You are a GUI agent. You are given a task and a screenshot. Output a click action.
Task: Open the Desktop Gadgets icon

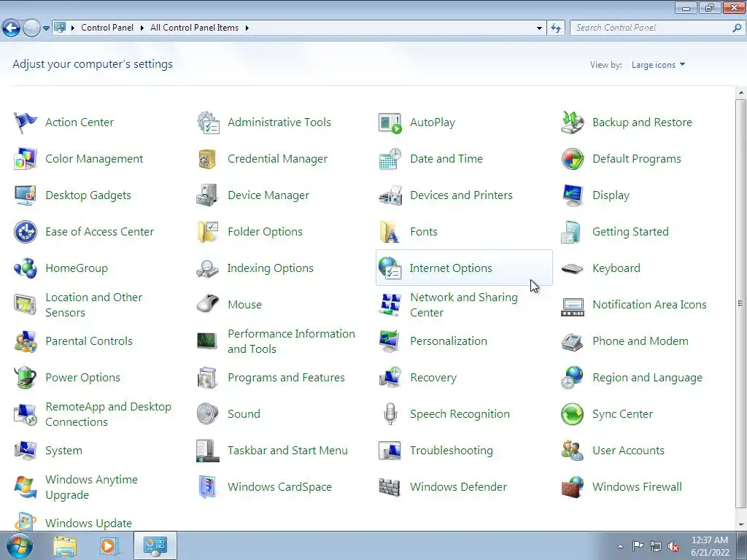[26, 195]
